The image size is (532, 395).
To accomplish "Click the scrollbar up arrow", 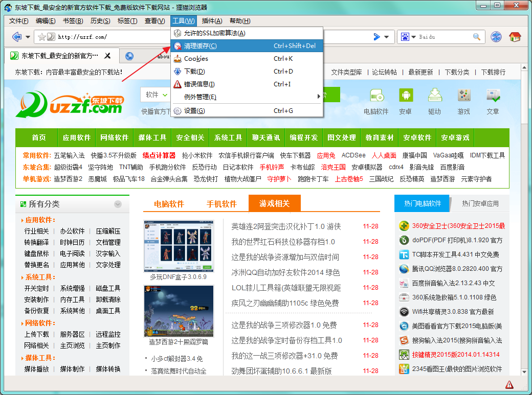I will [524, 68].
